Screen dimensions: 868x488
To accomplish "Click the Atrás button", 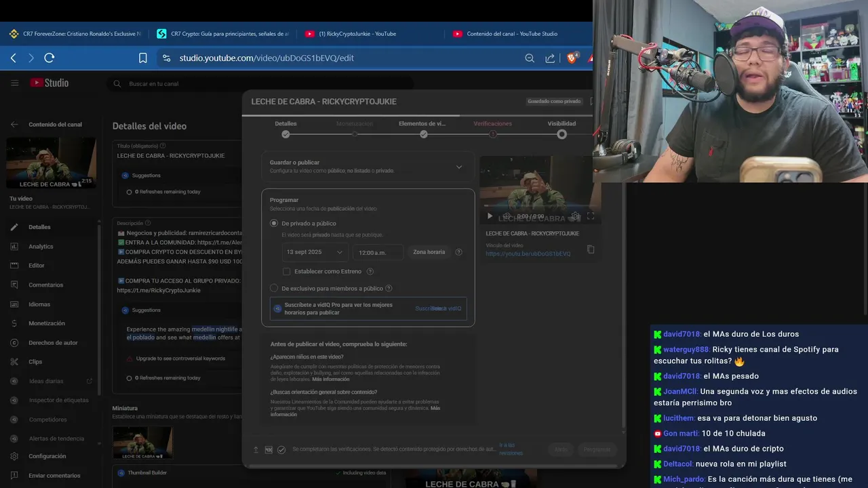I will (561, 449).
